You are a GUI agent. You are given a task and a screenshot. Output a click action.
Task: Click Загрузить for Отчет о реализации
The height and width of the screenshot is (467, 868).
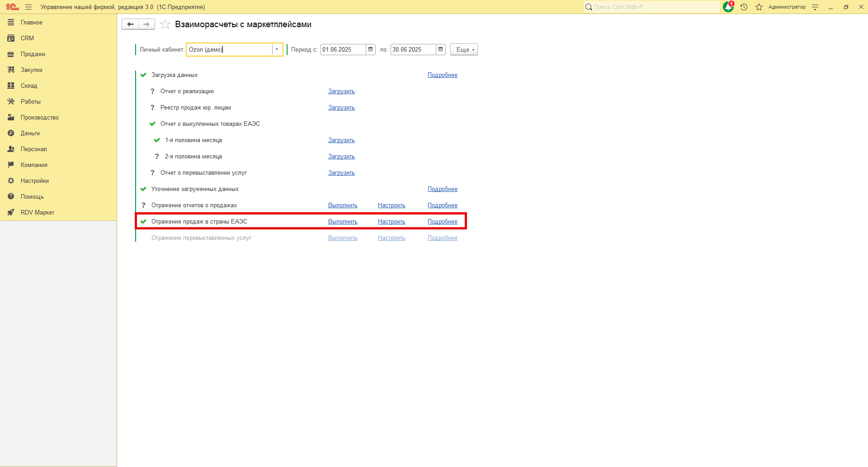pyautogui.click(x=341, y=91)
